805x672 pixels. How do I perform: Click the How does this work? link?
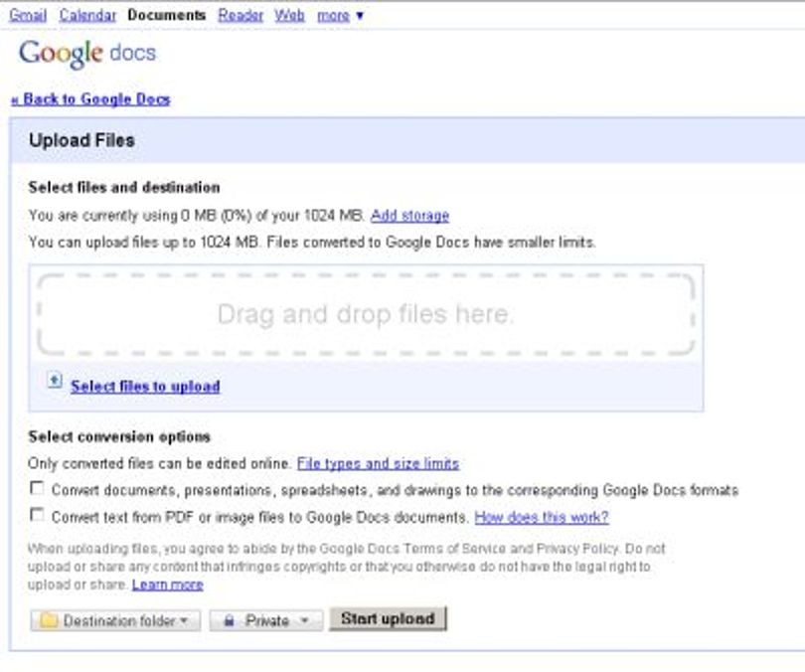click(542, 517)
